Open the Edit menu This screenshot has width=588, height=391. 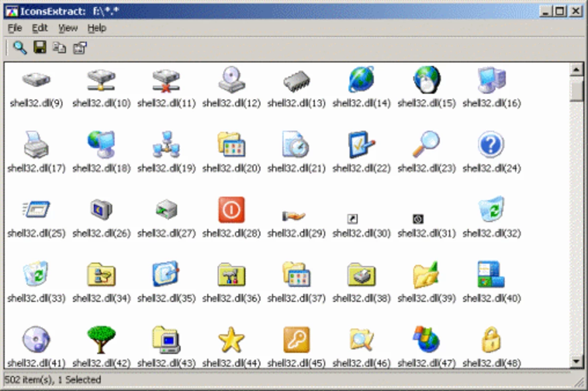40,28
